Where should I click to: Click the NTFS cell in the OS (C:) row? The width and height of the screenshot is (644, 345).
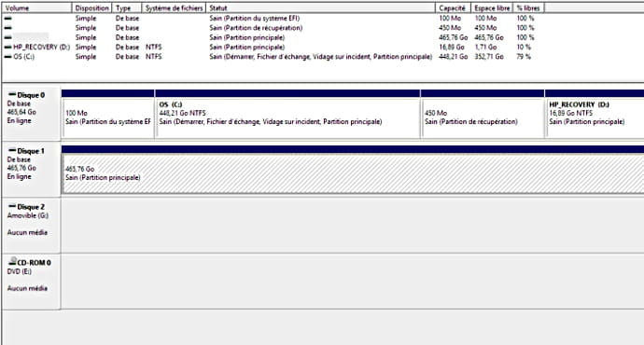click(x=154, y=57)
